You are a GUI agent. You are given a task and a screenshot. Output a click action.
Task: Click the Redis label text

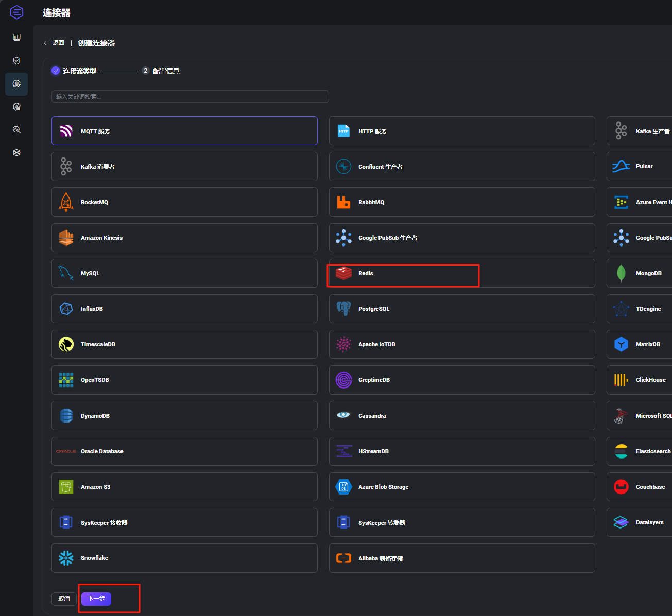click(366, 273)
